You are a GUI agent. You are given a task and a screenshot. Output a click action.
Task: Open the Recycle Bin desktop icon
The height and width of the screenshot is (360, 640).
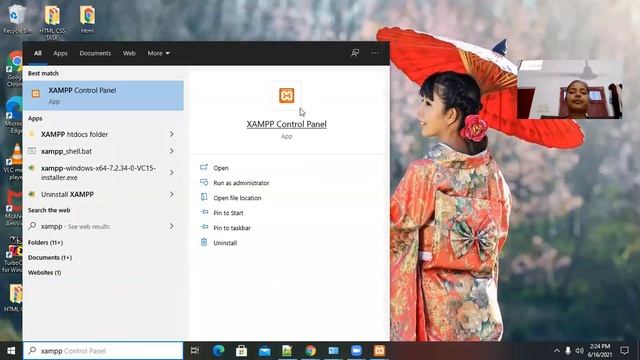pos(16,19)
